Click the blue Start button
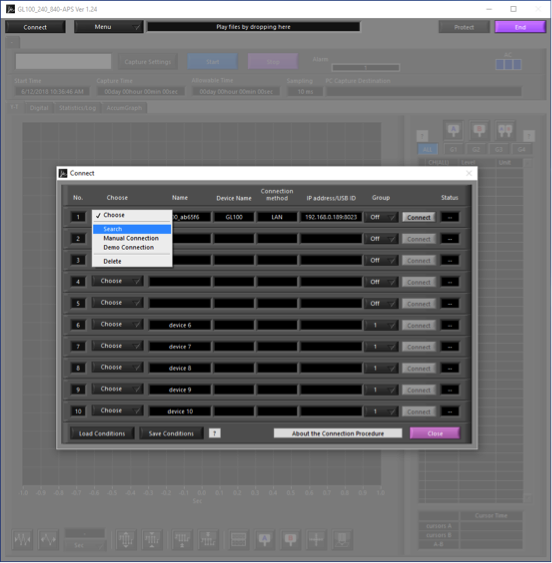The width and height of the screenshot is (552, 563). (213, 62)
